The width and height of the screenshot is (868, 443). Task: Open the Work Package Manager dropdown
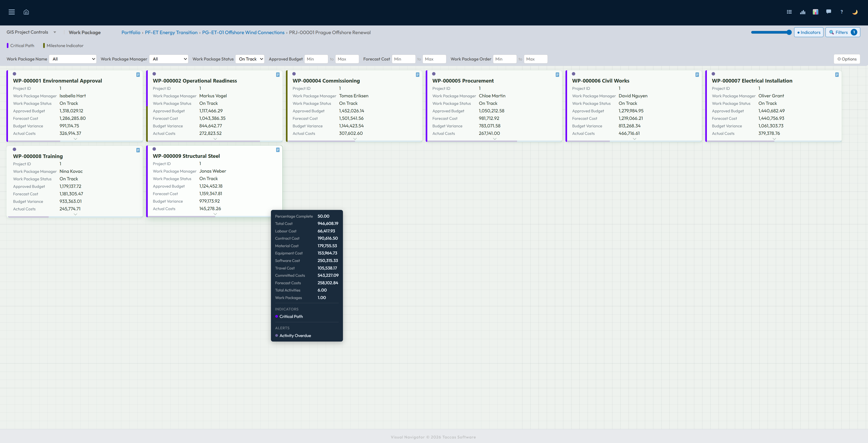click(x=169, y=59)
